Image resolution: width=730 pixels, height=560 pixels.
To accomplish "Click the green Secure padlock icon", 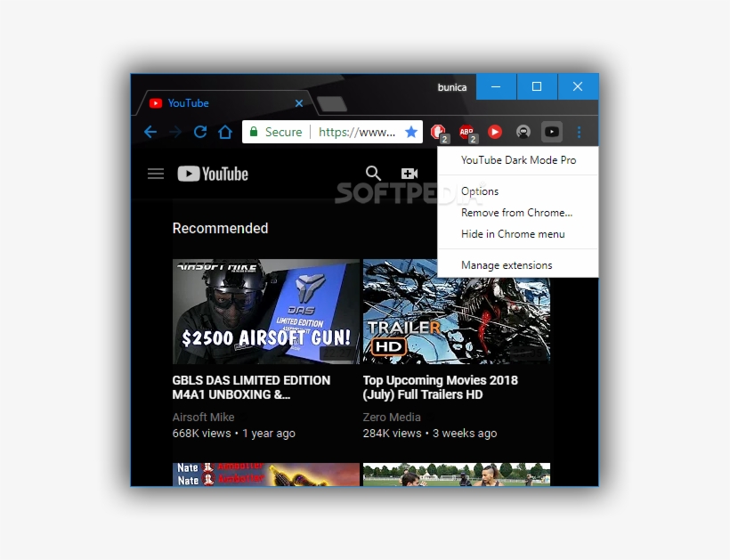I will [254, 132].
